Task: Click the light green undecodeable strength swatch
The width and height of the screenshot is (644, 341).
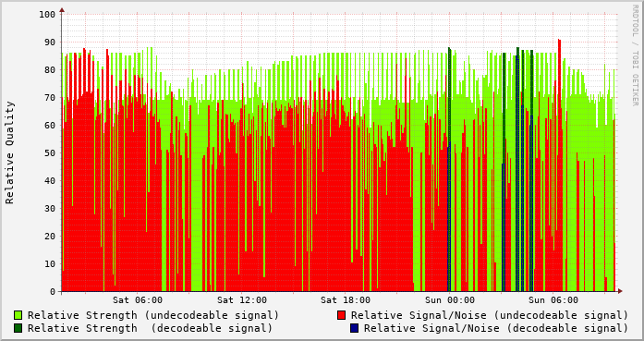Action: [x=18, y=315]
